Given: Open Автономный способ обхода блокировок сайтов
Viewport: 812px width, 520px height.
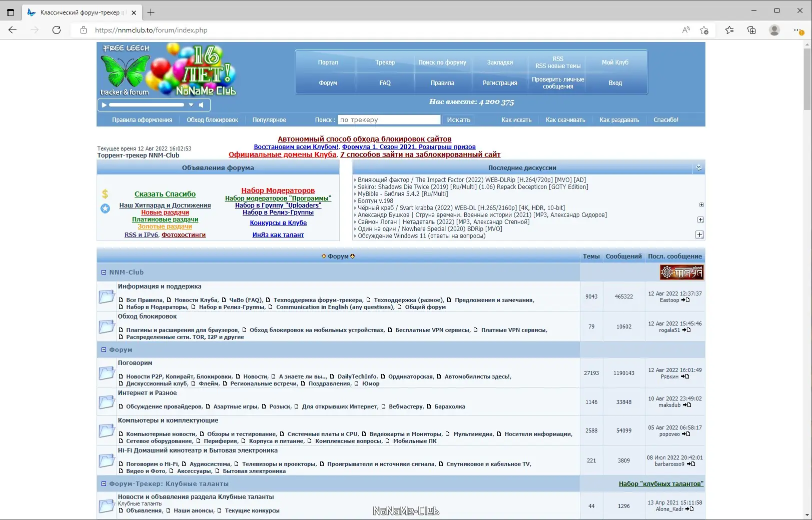Looking at the screenshot, I should click(x=365, y=139).
